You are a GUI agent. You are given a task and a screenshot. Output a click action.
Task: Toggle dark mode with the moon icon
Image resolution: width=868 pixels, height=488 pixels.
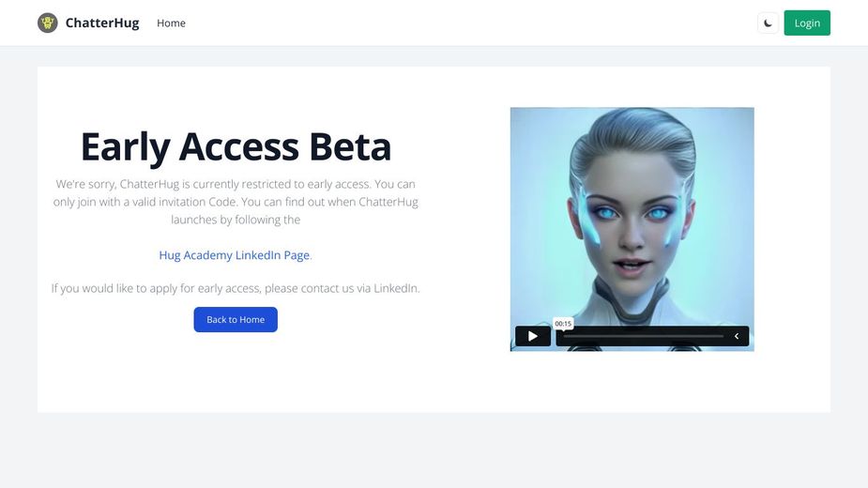(768, 23)
